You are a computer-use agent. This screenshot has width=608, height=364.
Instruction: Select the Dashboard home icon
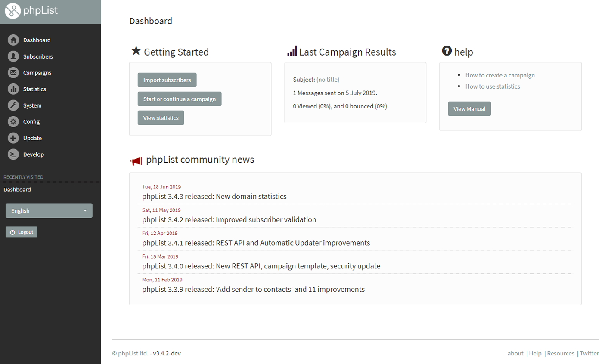point(12,40)
